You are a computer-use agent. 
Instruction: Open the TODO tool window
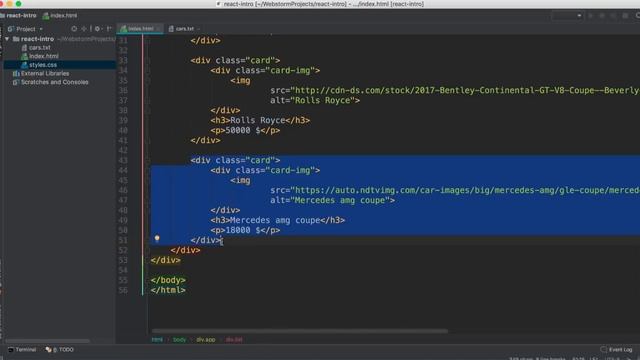click(x=60, y=350)
